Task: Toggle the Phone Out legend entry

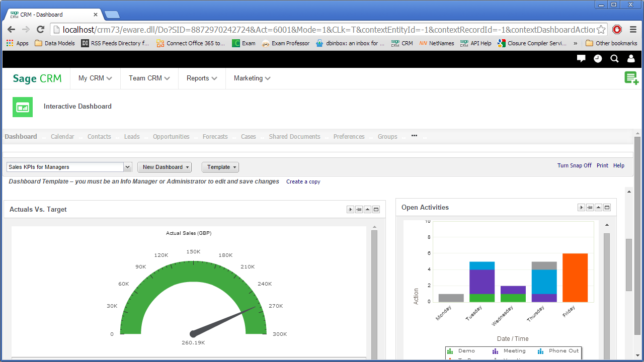Action: [558, 351]
